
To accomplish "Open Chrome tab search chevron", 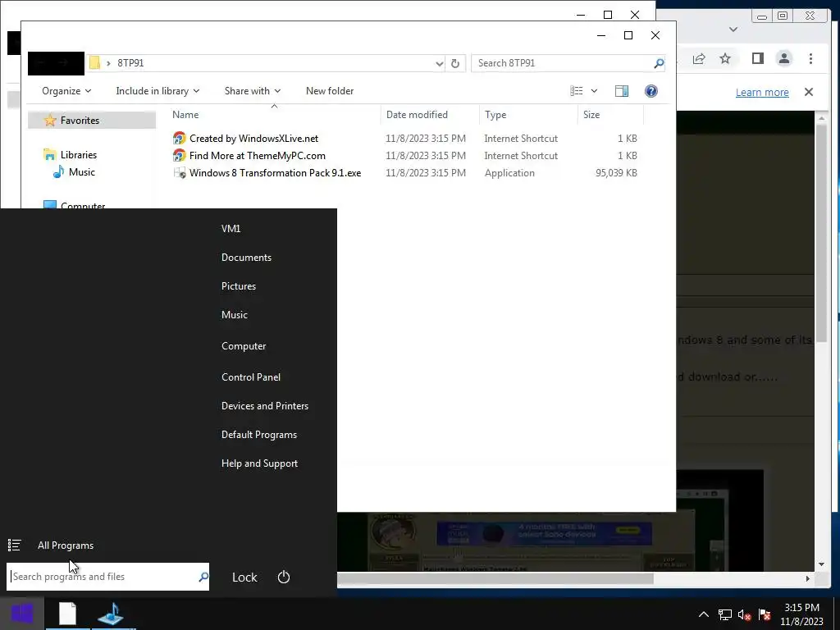I will (733, 30).
